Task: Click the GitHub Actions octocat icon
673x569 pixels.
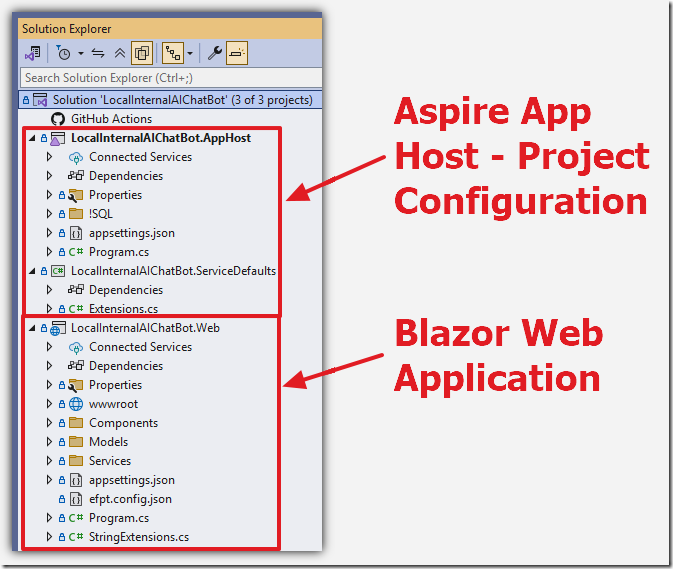Action: [x=58, y=119]
